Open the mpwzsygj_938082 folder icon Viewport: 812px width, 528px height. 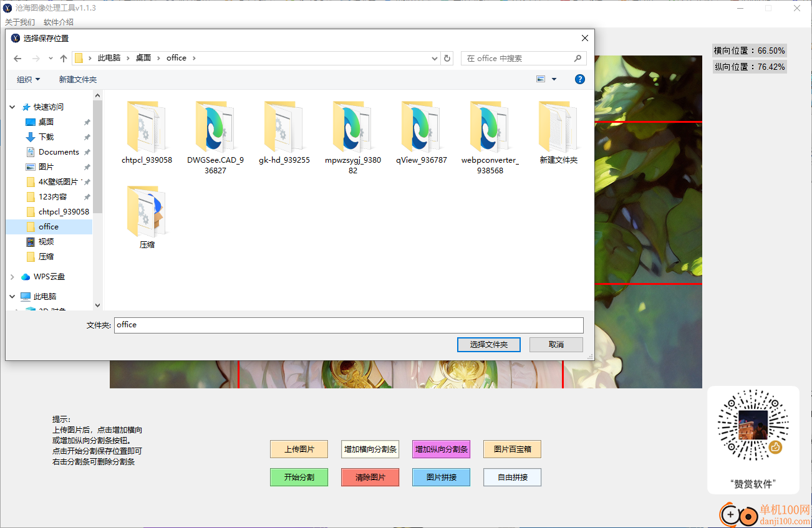[x=352, y=127]
